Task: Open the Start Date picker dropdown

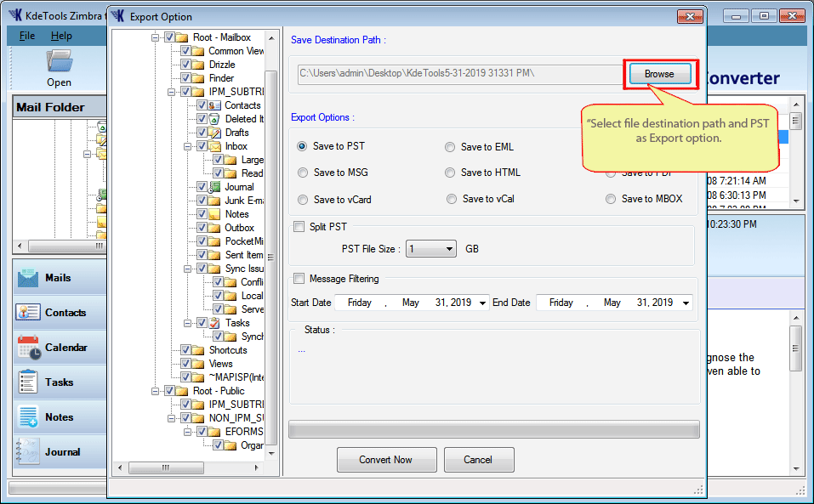Action: tap(482, 303)
